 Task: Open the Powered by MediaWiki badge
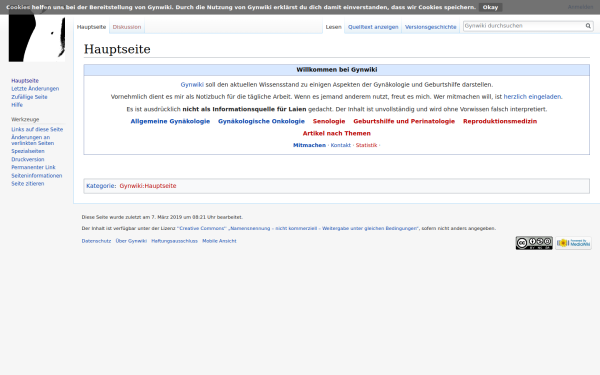point(573,243)
